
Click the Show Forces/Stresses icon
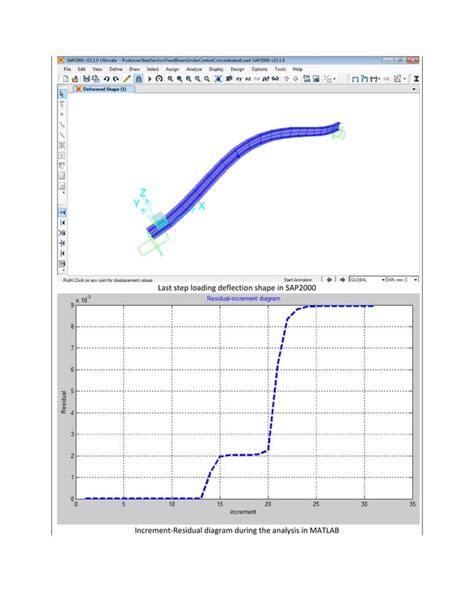click(x=375, y=79)
